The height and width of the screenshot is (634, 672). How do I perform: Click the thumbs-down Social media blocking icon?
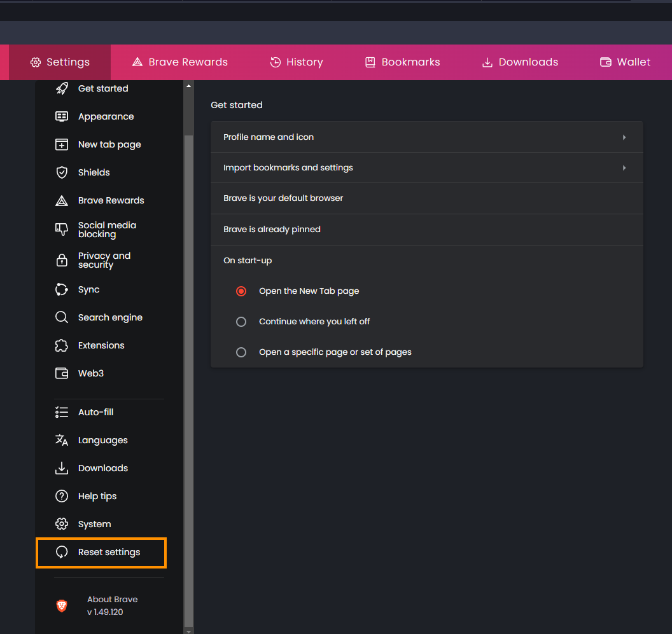pyautogui.click(x=62, y=230)
